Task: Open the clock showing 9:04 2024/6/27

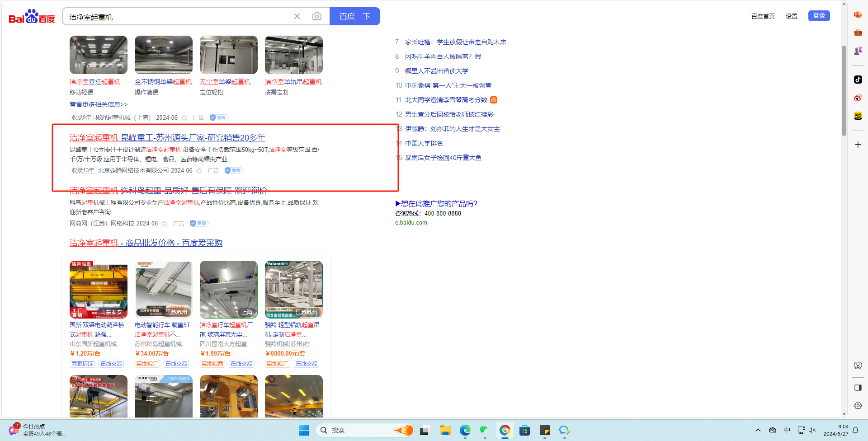Action: (836, 430)
